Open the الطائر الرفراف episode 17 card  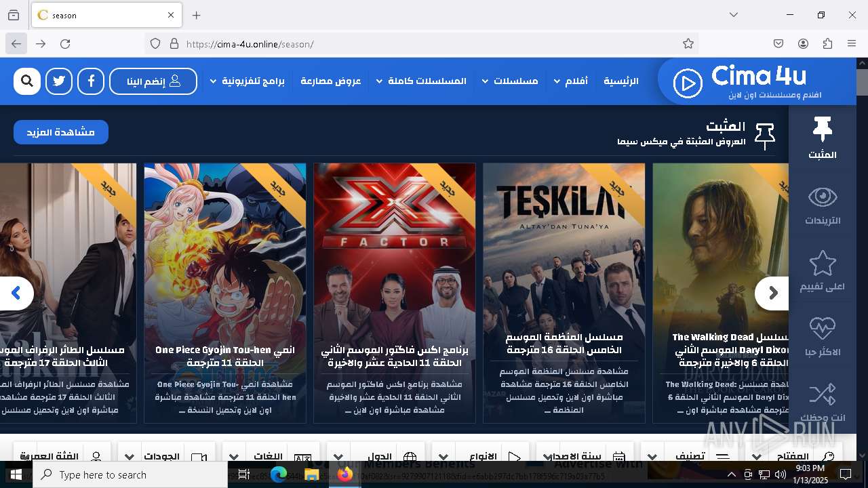pyautogui.click(x=68, y=293)
